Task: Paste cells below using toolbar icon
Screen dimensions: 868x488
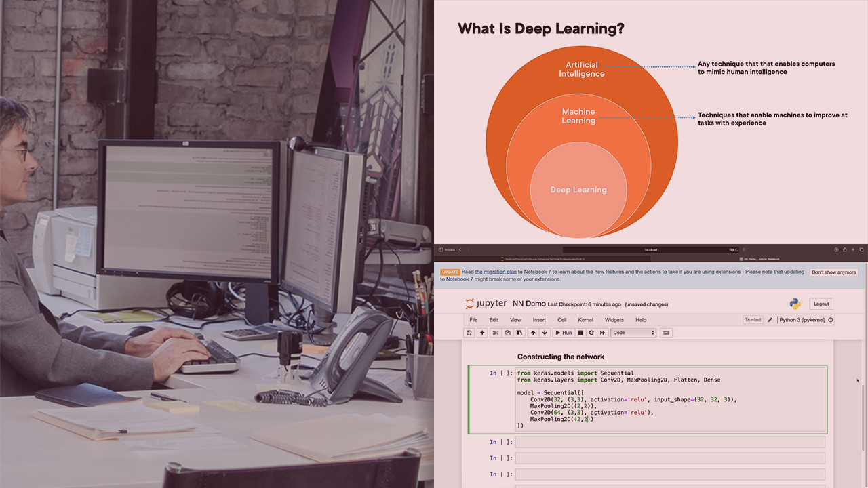Action: point(519,333)
